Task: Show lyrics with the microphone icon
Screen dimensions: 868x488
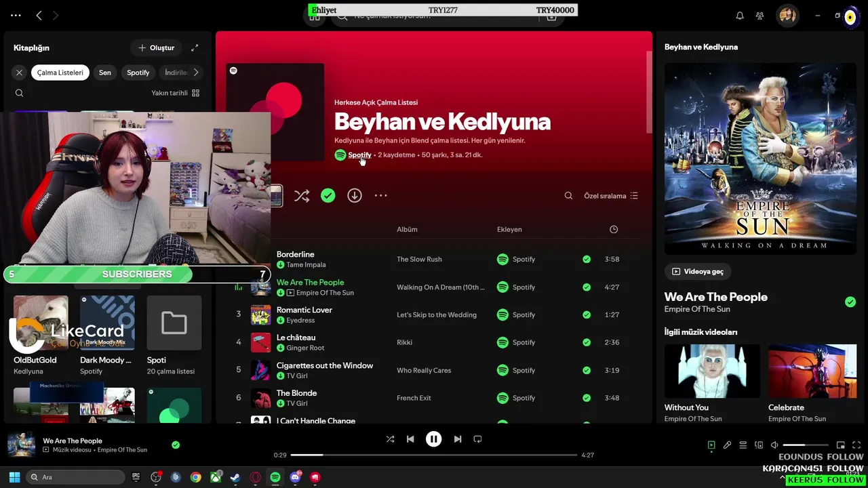Action: tap(727, 445)
